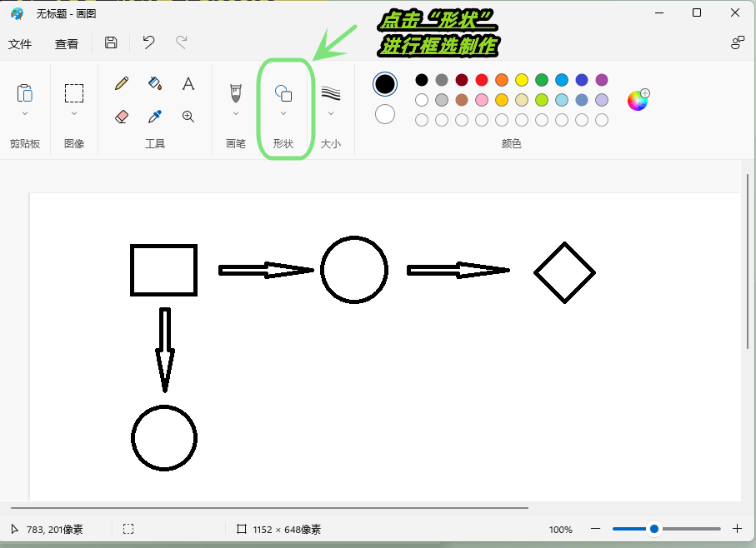
Task: Pick the top-row turquoise blue palette color
Action: [562, 80]
